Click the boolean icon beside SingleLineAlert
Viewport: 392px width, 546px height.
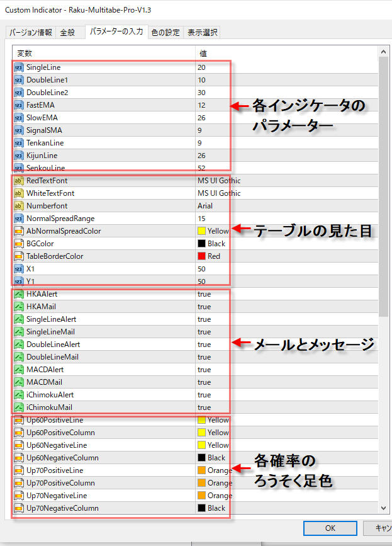(x=18, y=319)
